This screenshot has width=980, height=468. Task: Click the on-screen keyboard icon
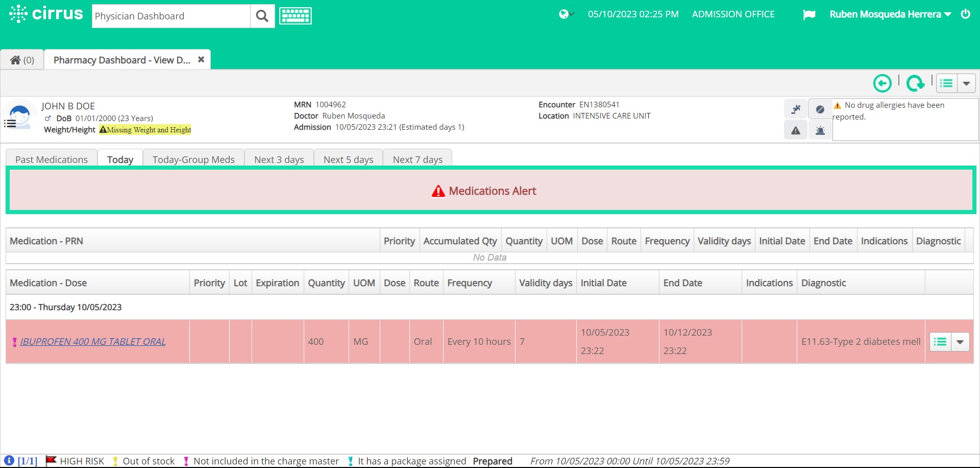point(295,15)
